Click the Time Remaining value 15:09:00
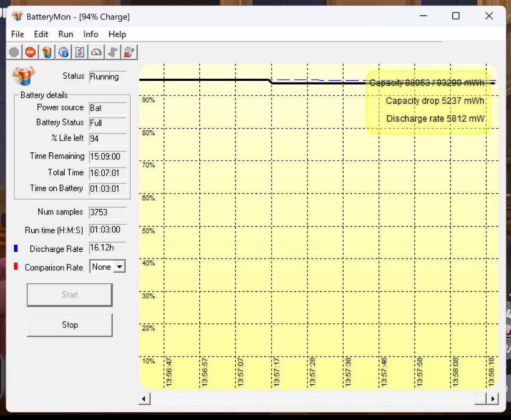511x420 pixels. (x=108, y=157)
